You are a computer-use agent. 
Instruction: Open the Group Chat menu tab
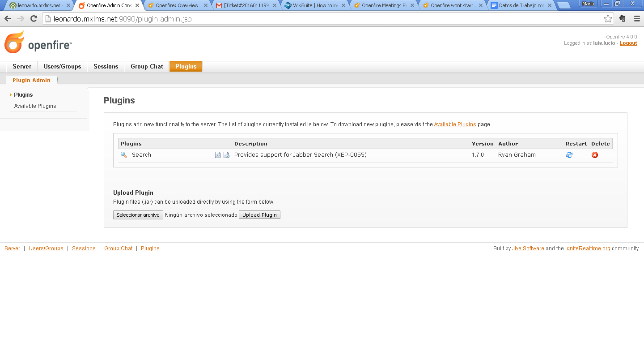pos(147,66)
